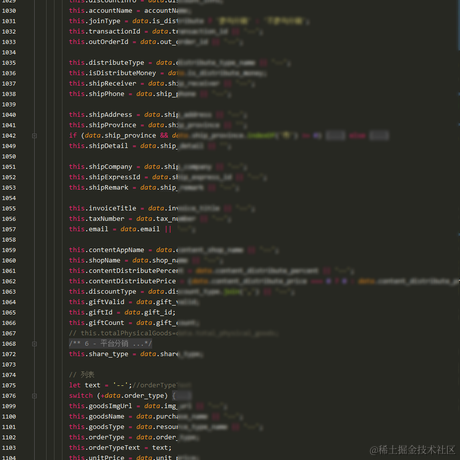Place cursor on 'this.goodsImgUrl' code line
The image size is (460, 460).
(148, 406)
